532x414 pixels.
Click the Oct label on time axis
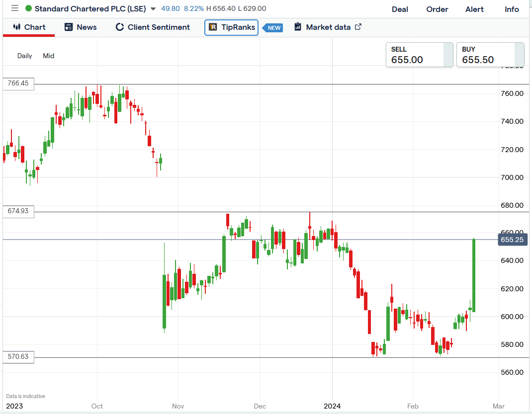[x=97, y=406]
